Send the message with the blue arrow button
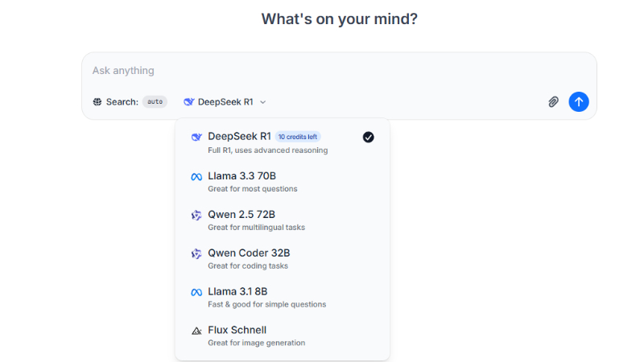 pos(579,102)
